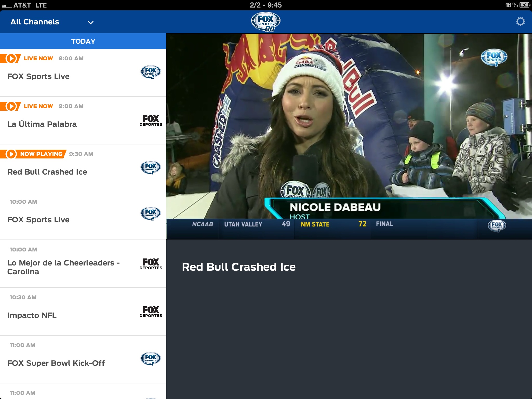Screen dimensions: 532x399
Task: Tap Red Bull Crashed Ice title below video
Action: (239, 267)
